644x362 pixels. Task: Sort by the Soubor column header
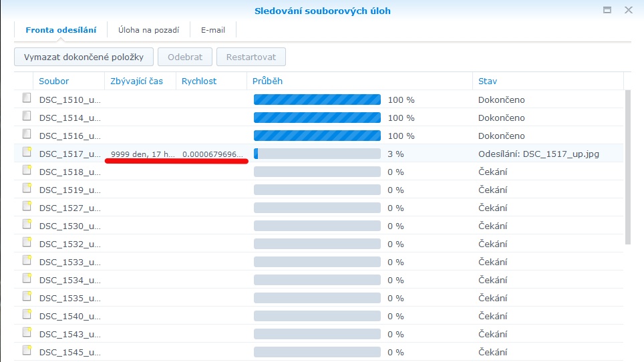coord(54,81)
